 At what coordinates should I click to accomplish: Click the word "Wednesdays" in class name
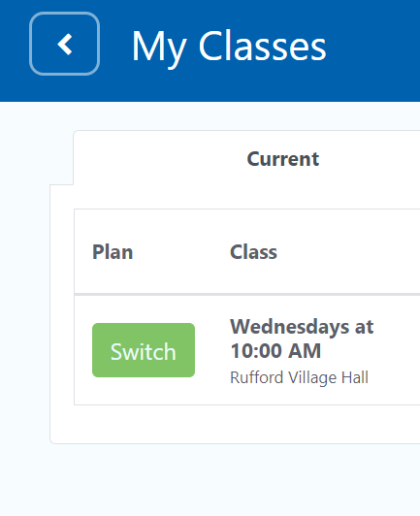pyautogui.click(x=290, y=327)
